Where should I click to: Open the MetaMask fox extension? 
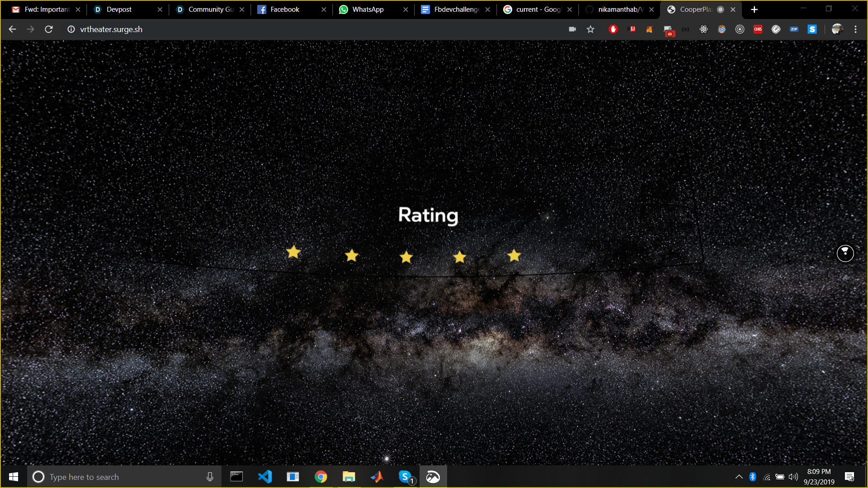click(649, 29)
